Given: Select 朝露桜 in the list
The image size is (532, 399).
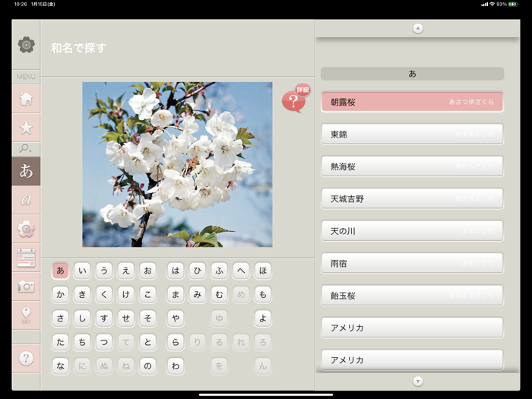Looking at the screenshot, I should pyautogui.click(x=412, y=102).
